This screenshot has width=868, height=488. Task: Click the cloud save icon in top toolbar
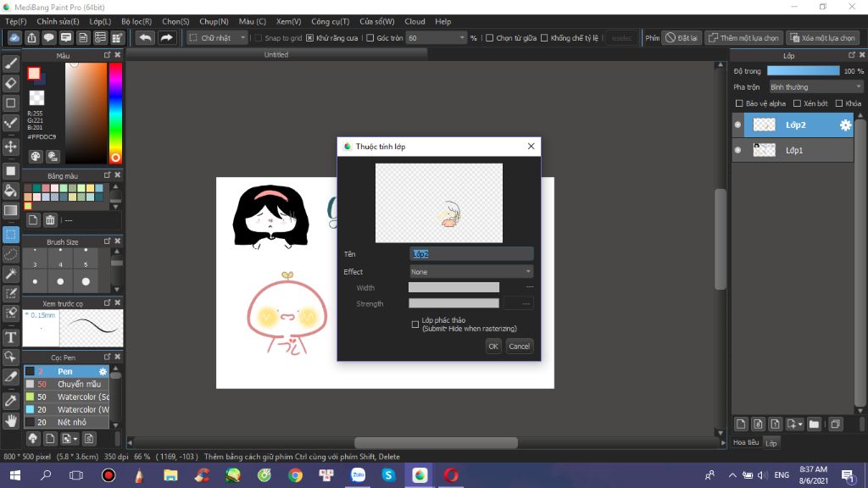[14, 37]
